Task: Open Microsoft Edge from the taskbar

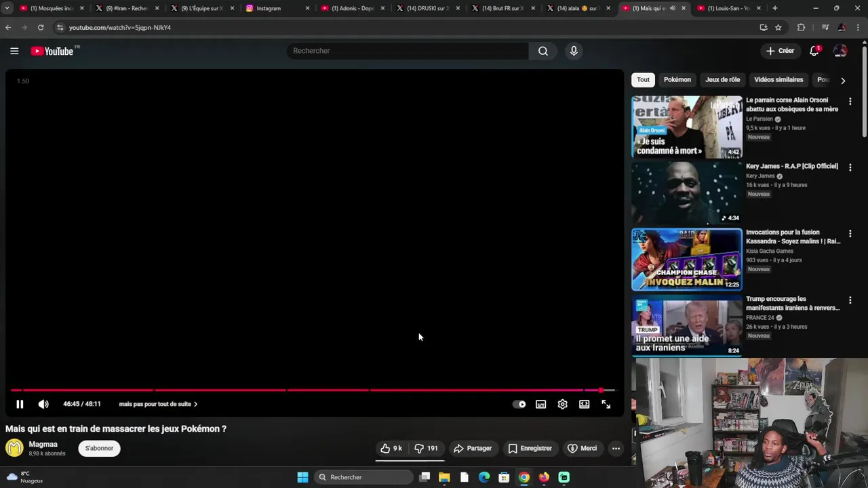Action: click(484, 477)
